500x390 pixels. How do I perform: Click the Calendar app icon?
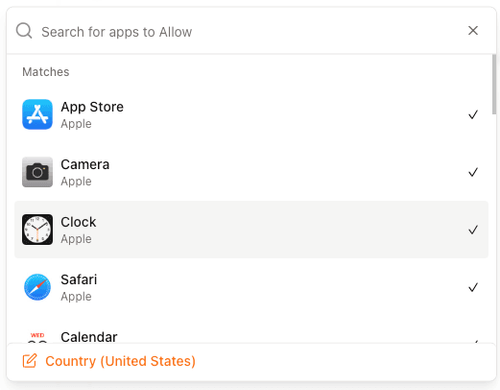click(x=37, y=337)
